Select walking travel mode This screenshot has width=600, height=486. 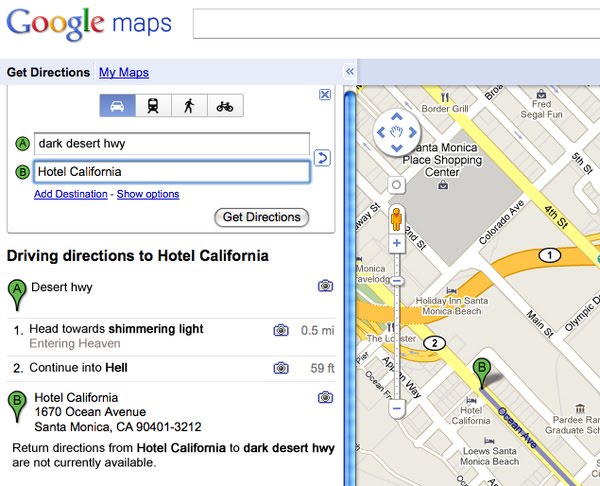tap(189, 106)
